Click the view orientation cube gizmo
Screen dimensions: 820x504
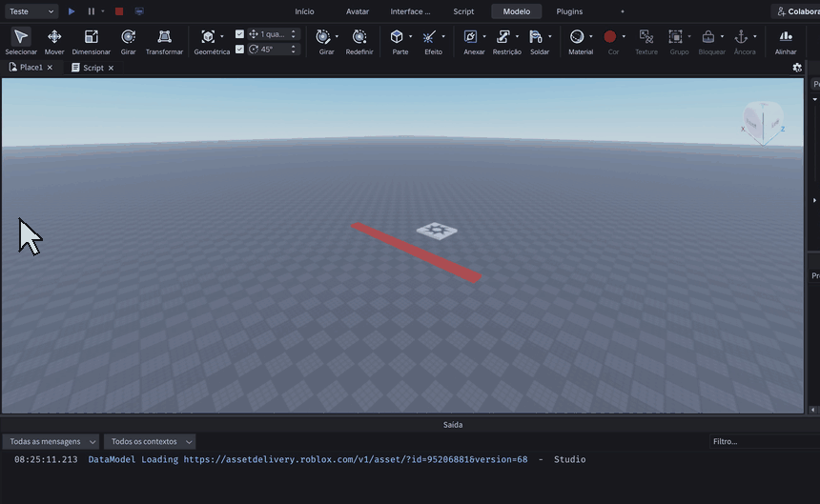(x=763, y=123)
